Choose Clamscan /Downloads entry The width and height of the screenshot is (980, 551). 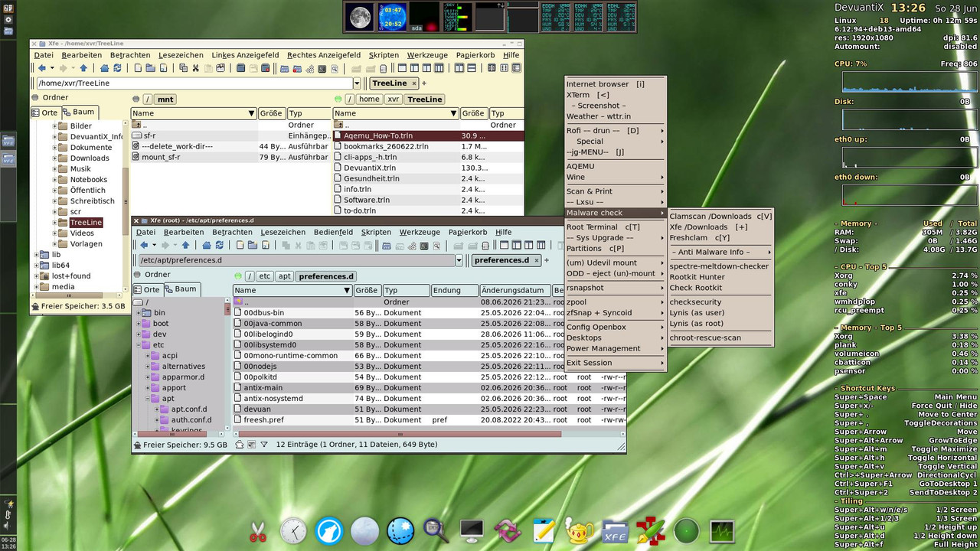[x=720, y=217]
